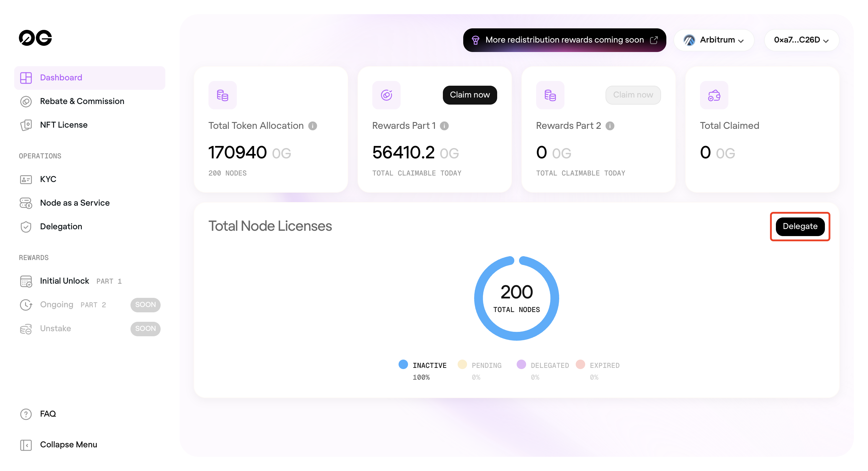
Task: Go to NFT License page
Action: pyautogui.click(x=90, y=125)
